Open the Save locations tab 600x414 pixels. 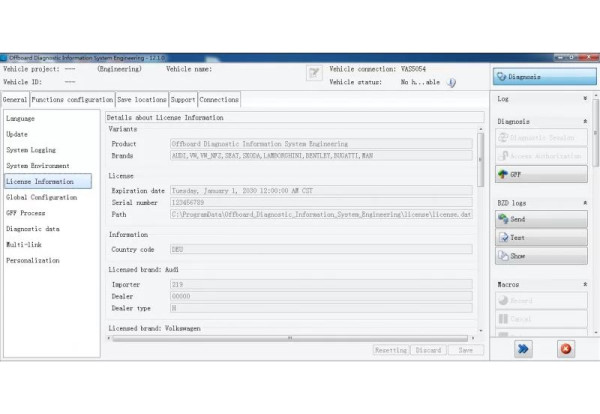[x=141, y=100]
